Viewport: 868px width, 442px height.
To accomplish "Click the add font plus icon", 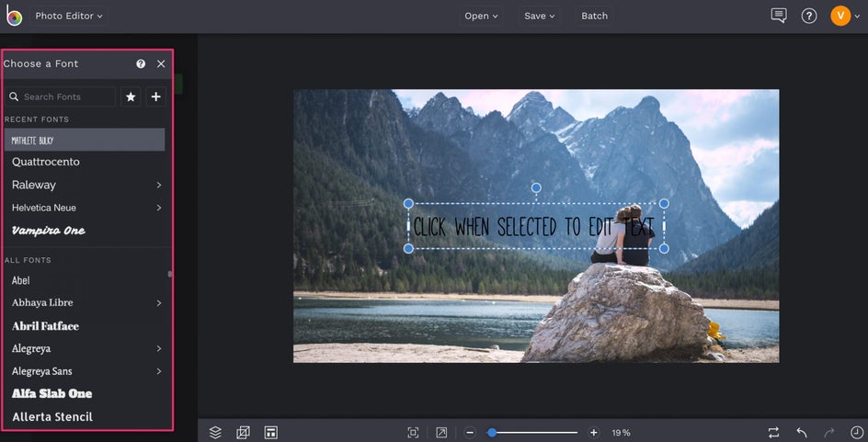I will point(156,96).
